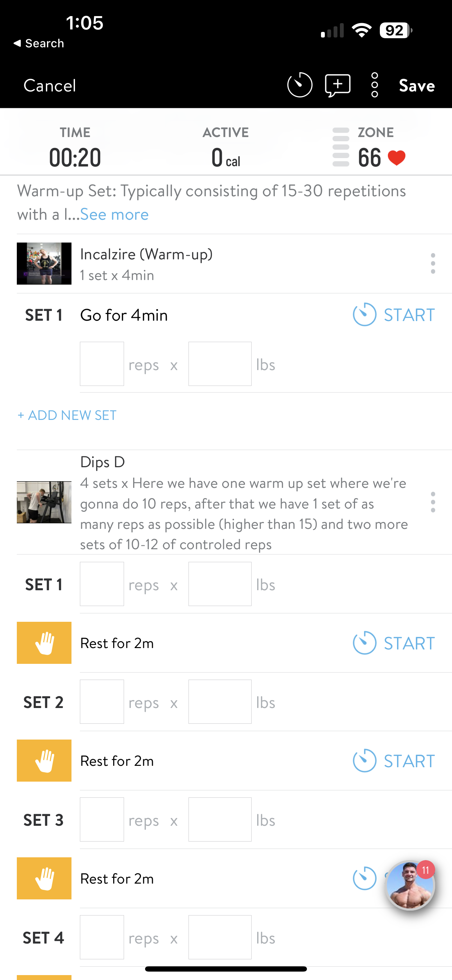Select Dips D Set 1 lbs field
The image size is (452, 980).
pyautogui.click(x=220, y=584)
